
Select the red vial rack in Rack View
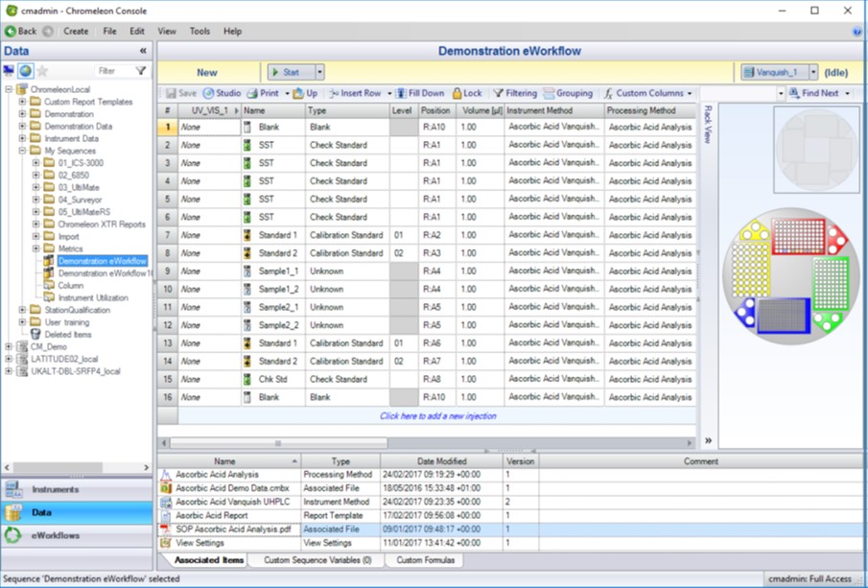click(798, 236)
